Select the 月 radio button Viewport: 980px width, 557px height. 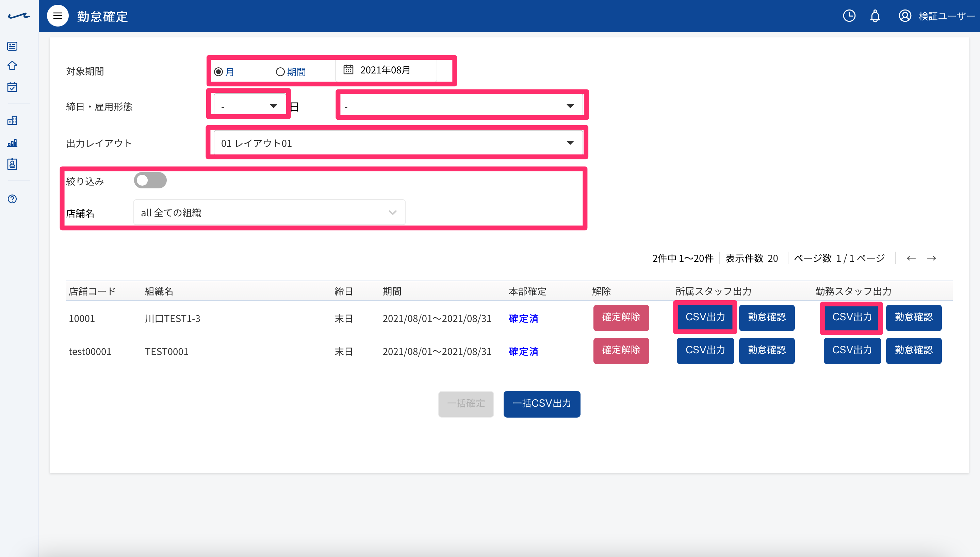click(218, 71)
